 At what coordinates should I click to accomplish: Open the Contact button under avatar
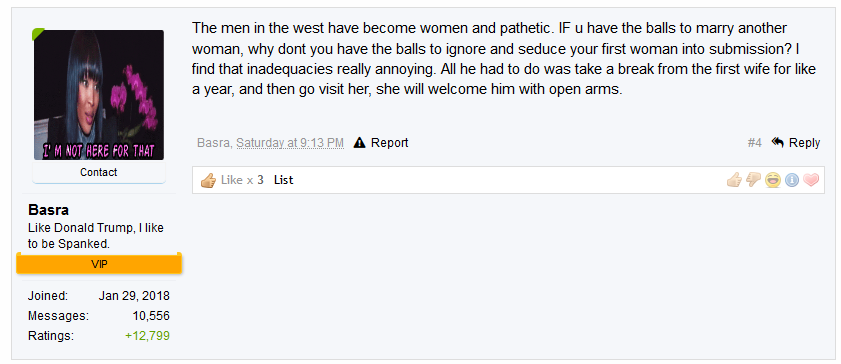coord(99,172)
